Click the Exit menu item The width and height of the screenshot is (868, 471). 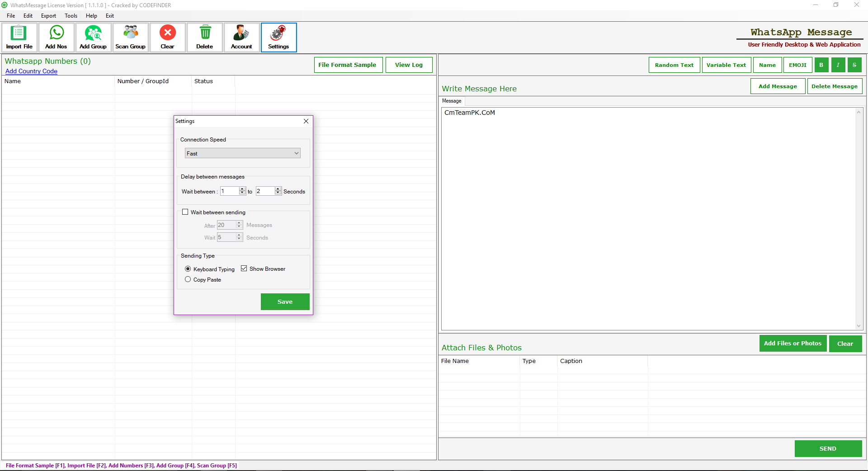(x=110, y=16)
